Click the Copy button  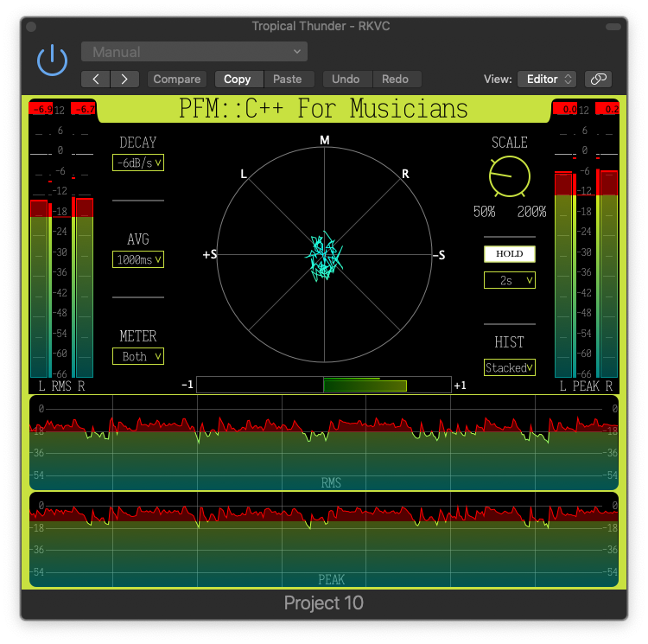238,79
